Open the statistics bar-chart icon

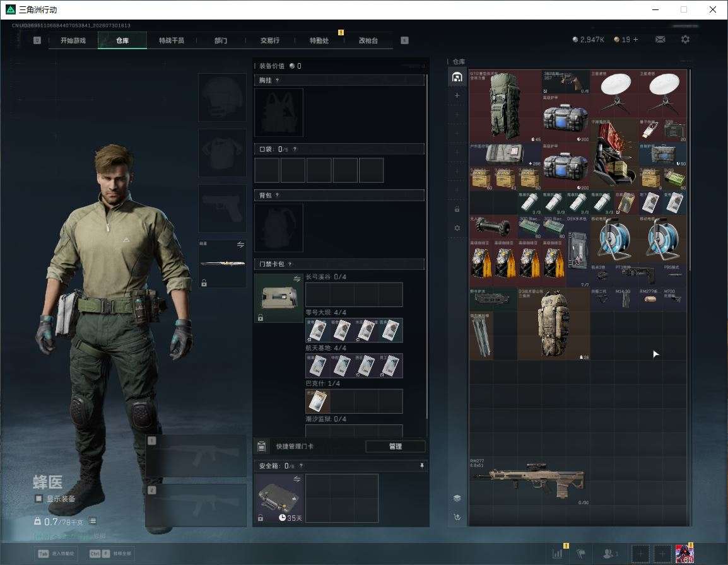pos(558,554)
